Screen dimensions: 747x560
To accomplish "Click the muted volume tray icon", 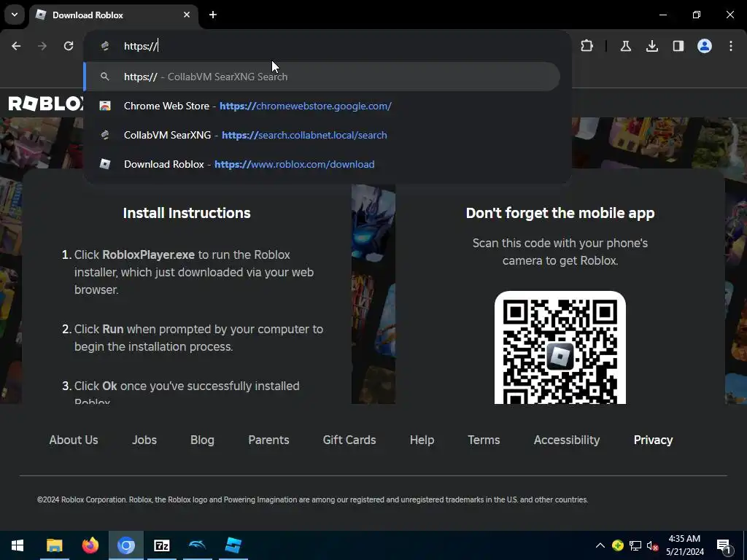I will tap(653, 545).
